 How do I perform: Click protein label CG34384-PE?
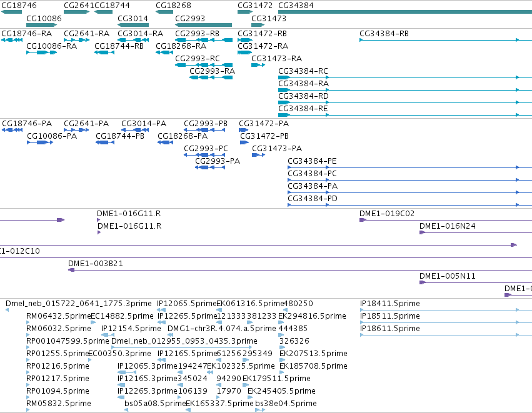point(312,161)
